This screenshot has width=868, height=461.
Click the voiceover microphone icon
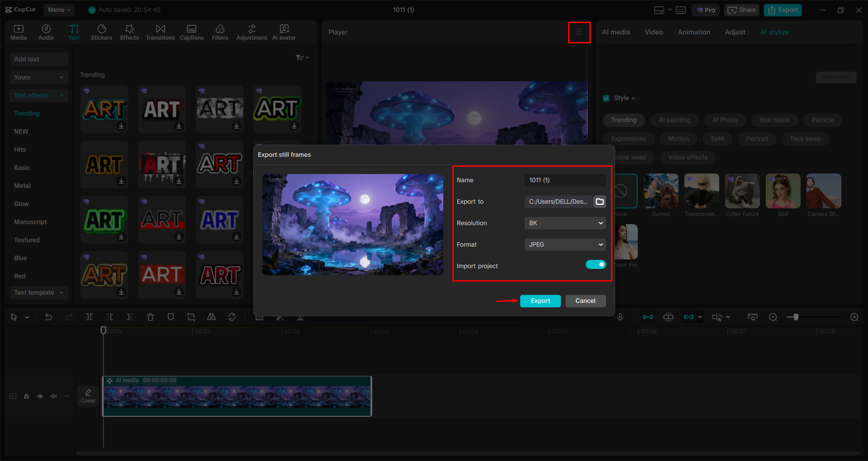coord(620,317)
